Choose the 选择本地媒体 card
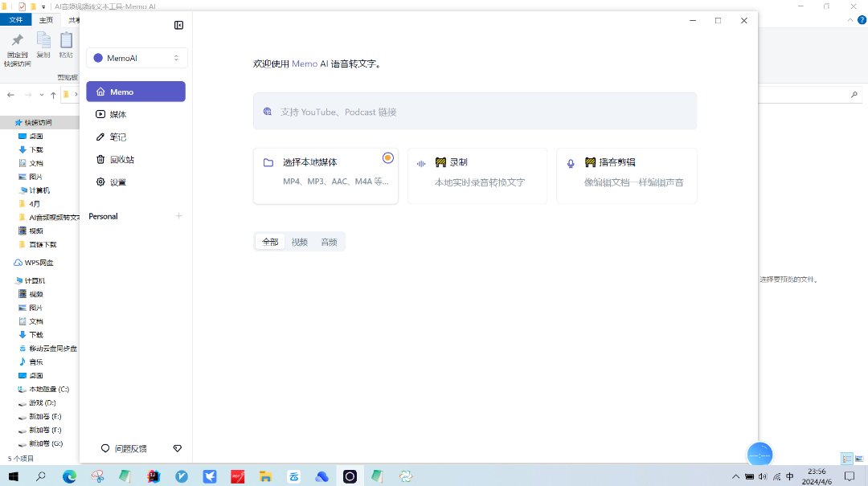The image size is (868, 486). [325, 175]
